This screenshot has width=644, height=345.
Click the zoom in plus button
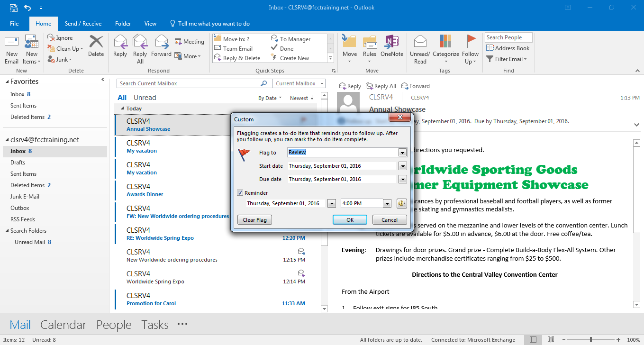[618, 340]
